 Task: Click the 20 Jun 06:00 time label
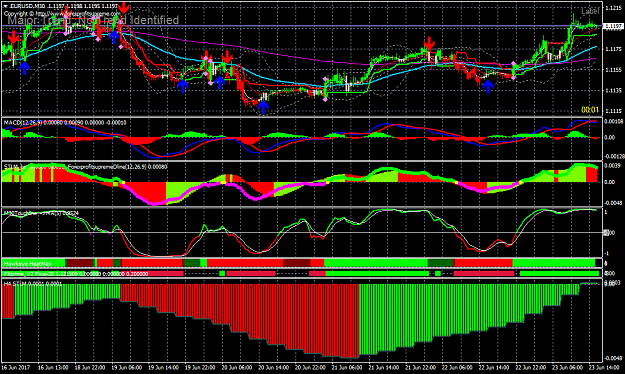(237, 367)
